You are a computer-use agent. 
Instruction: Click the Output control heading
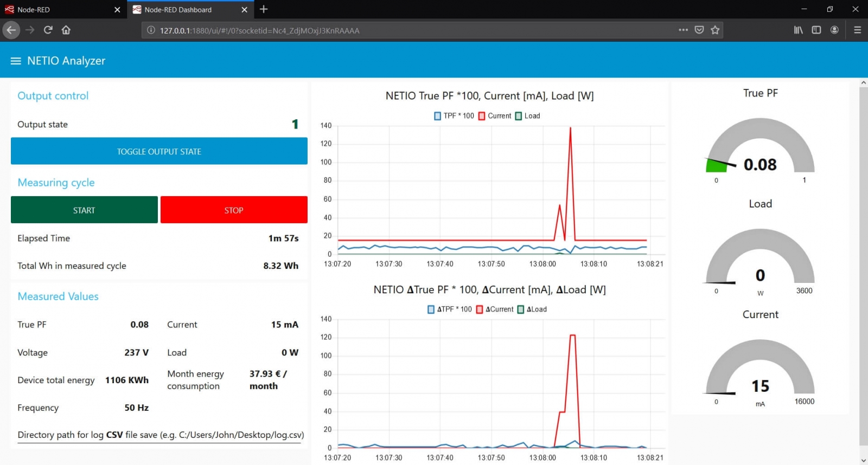(53, 96)
